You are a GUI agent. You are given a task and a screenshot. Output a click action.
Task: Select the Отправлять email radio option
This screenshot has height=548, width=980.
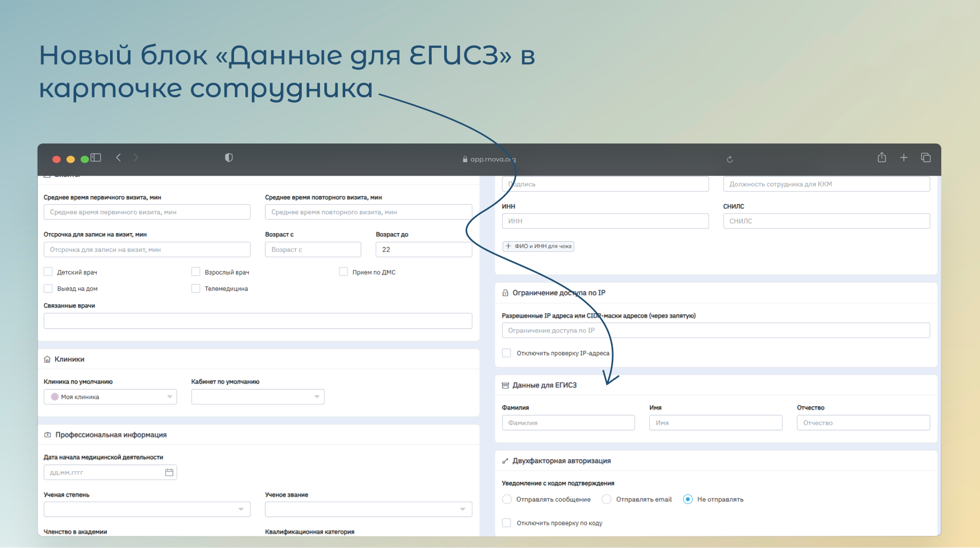pos(607,499)
